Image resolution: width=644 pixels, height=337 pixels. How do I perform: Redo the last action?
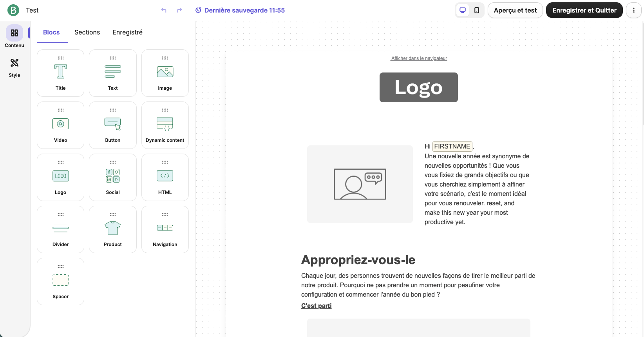tap(179, 10)
